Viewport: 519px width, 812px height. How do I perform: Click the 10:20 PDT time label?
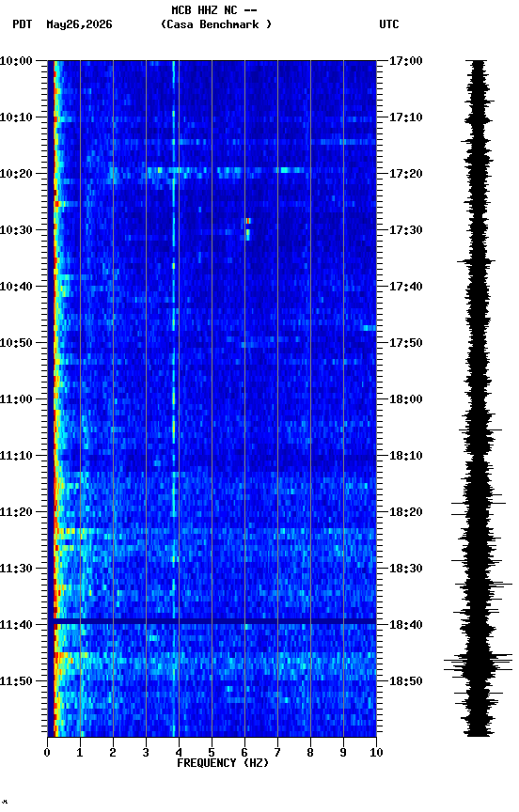click(x=16, y=174)
